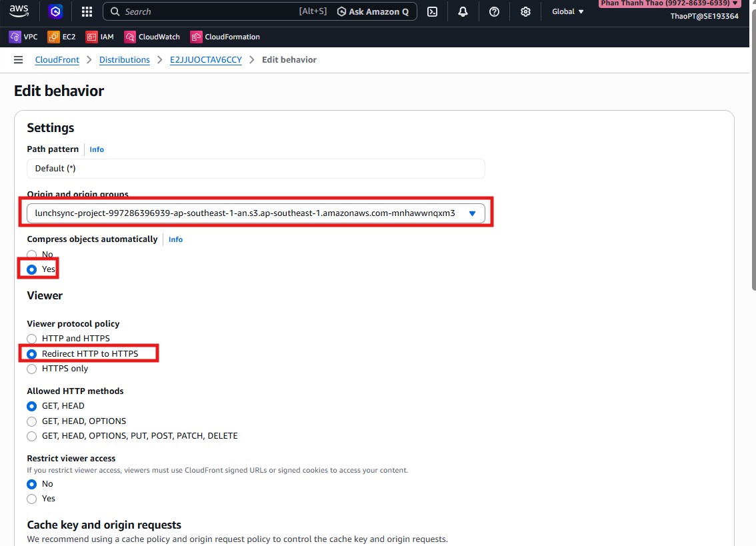Expand the Global region selector
The image size is (756, 546).
(566, 11)
